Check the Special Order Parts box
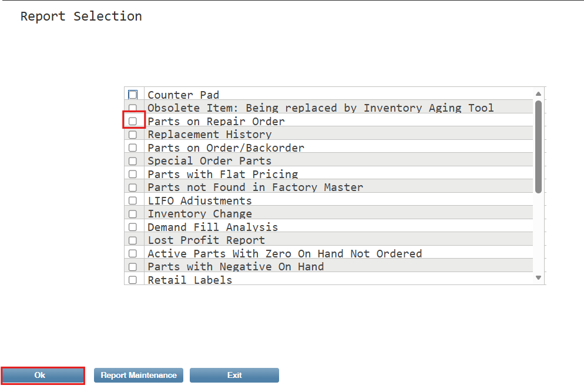Image resolution: width=584 pixels, height=392 pixels. (133, 161)
